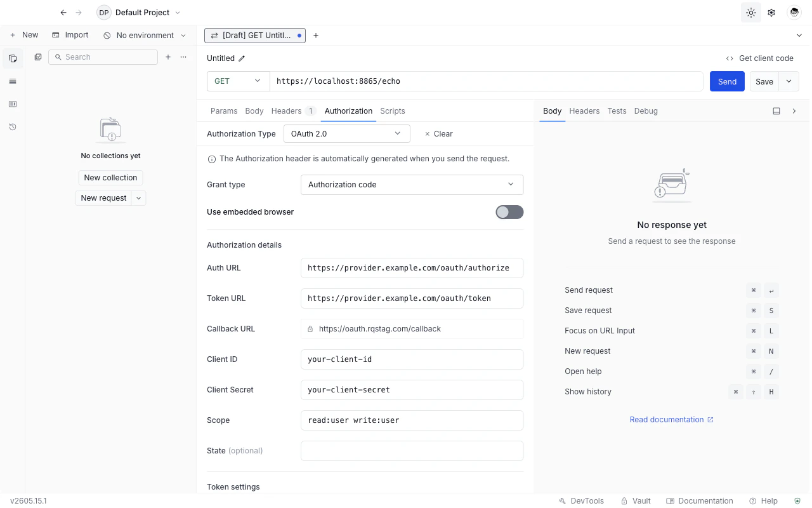Click the status indicator icon at bottom right
Viewport: 812px width, 508px height.
click(797, 501)
